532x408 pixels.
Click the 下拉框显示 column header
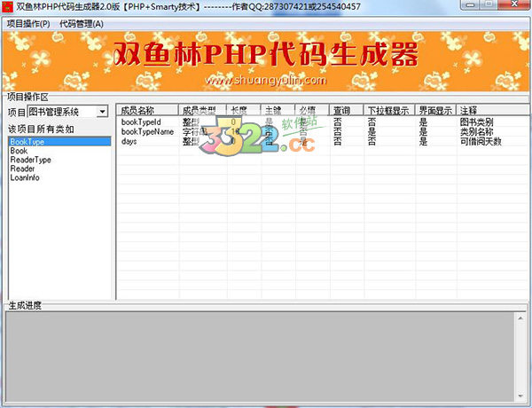(x=389, y=110)
